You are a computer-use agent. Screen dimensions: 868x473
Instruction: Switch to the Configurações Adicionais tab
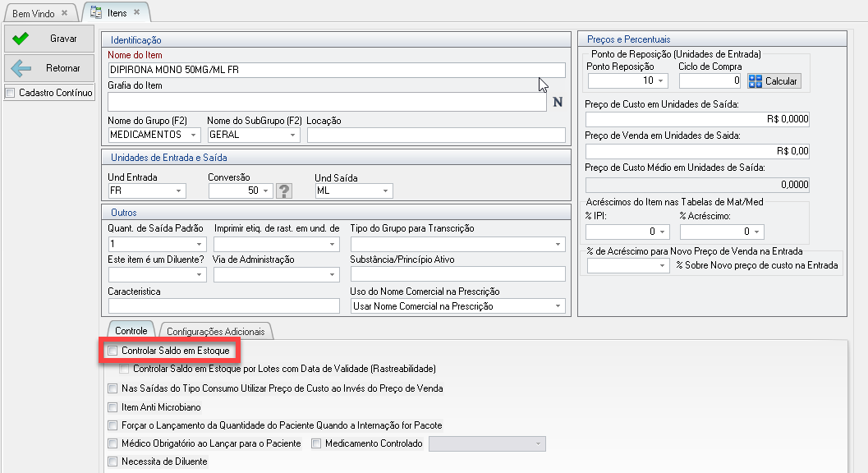pos(216,331)
